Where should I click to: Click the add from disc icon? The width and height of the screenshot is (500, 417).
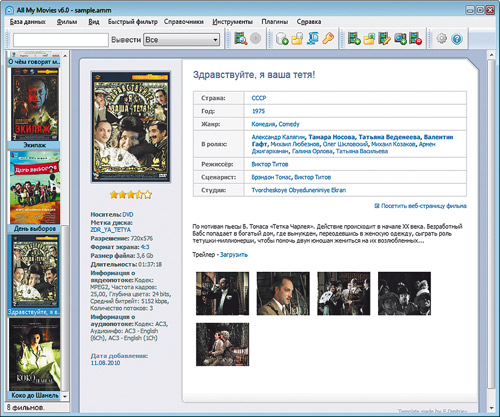point(400,39)
